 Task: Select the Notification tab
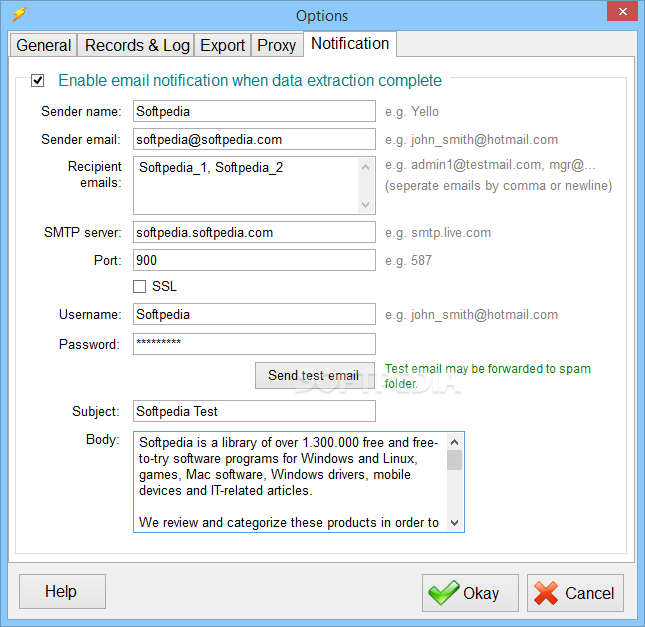350,44
